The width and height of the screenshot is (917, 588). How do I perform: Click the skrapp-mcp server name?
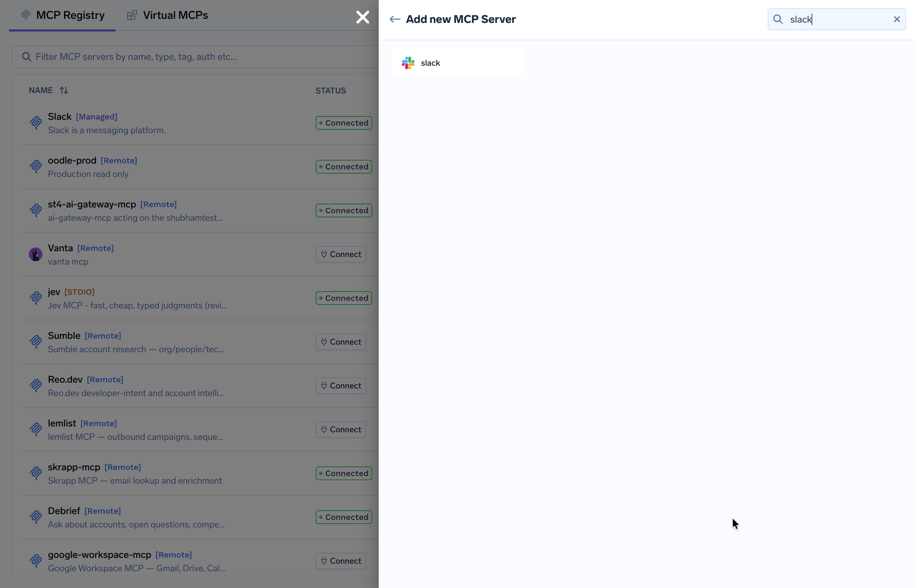coord(74,467)
